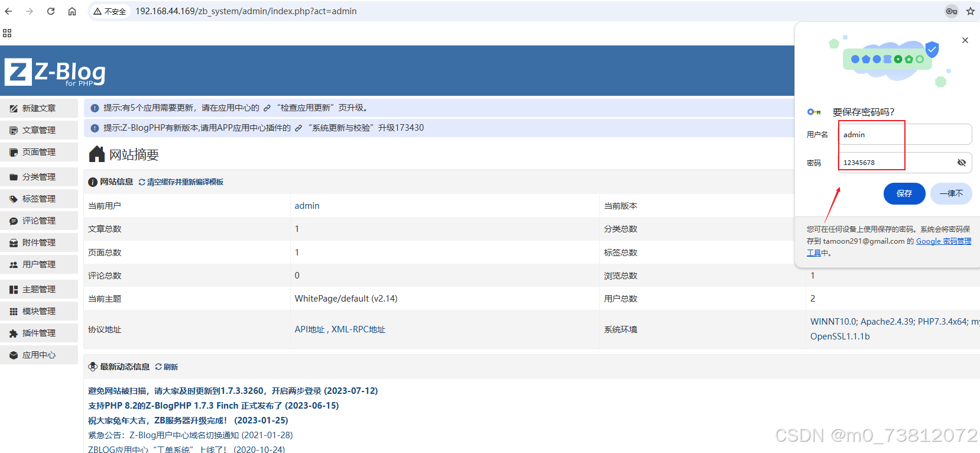
Task: Reload the page with the refresh icon
Action: click(51, 11)
